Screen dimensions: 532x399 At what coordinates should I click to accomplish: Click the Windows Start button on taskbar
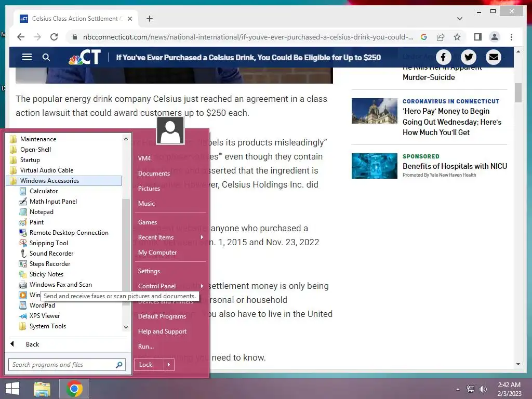[12, 389]
